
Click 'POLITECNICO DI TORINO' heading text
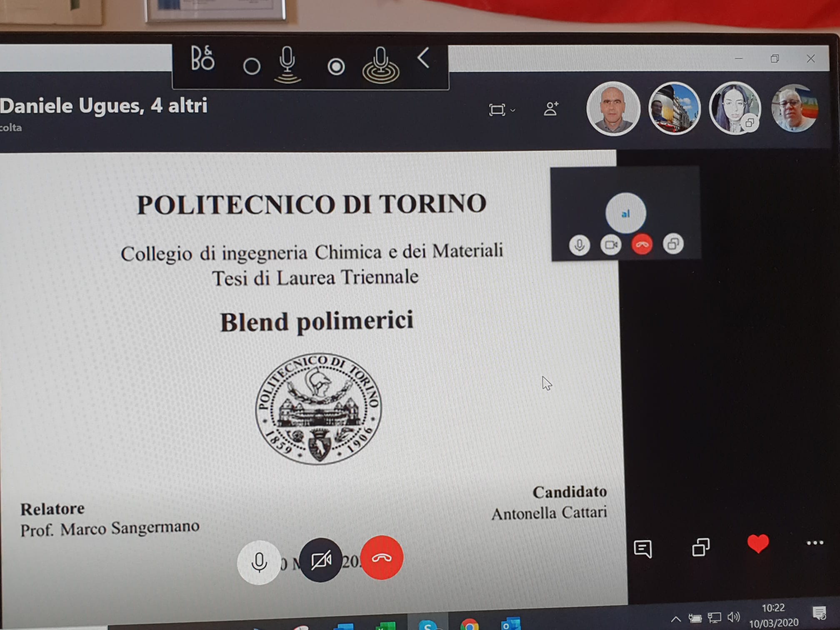pos(312,204)
